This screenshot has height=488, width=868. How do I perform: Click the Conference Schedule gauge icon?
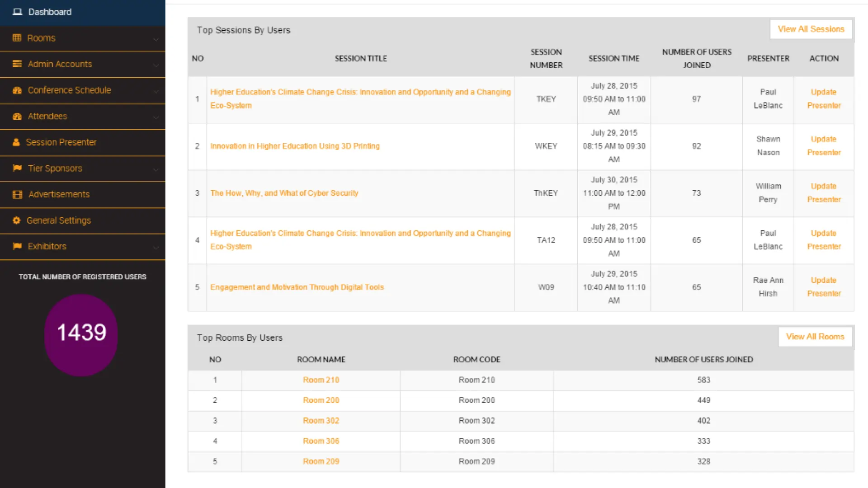[x=17, y=90]
